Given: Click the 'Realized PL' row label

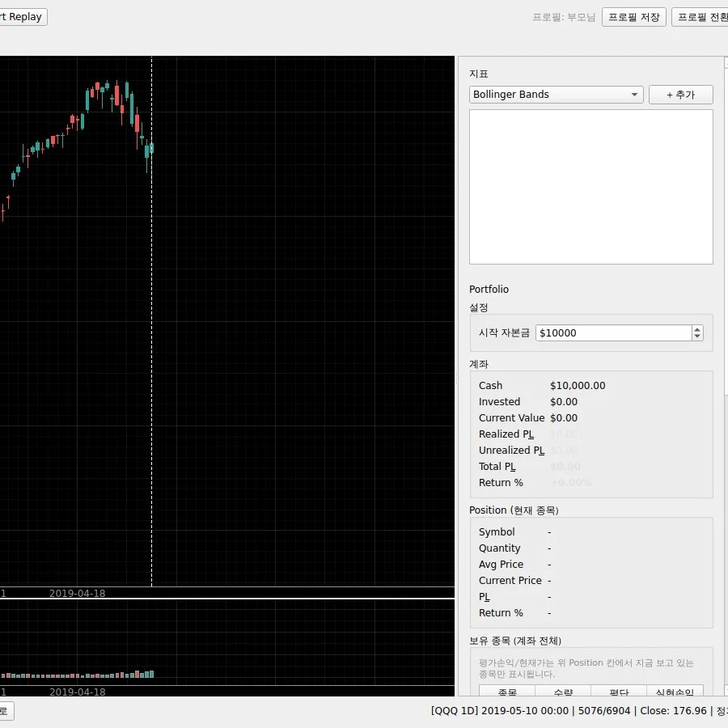Looking at the screenshot, I should 506,434.
